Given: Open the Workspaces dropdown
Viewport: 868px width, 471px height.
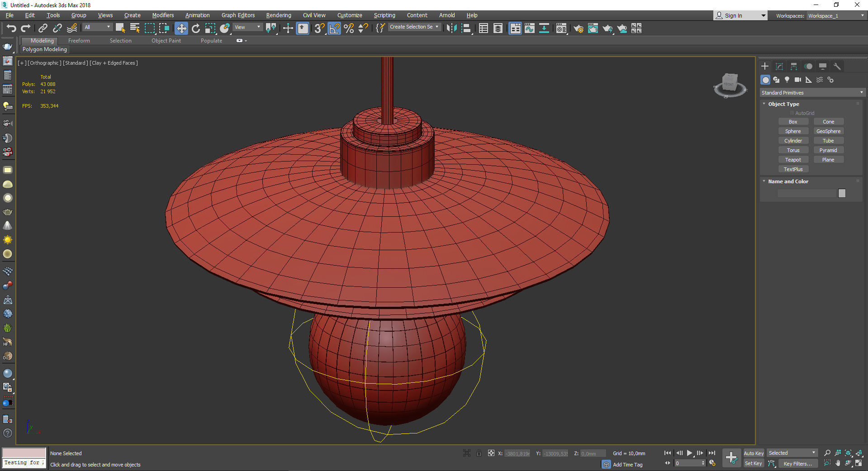Looking at the screenshot, I should click(836, 16).
